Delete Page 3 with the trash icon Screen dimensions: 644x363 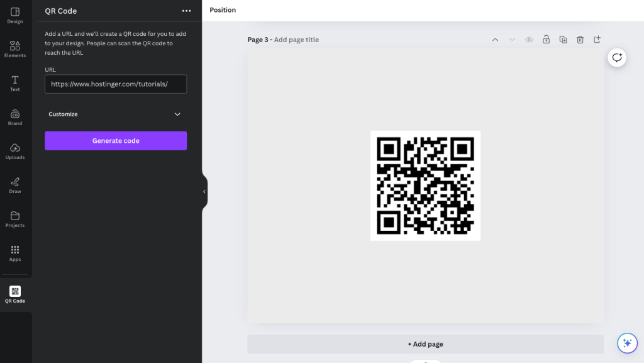tap(580, 39)
